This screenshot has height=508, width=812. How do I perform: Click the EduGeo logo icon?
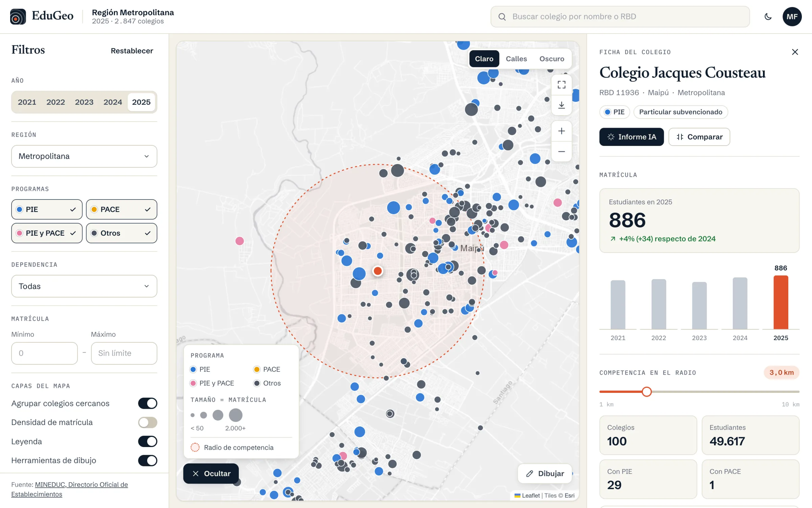[x=18, y=17]
